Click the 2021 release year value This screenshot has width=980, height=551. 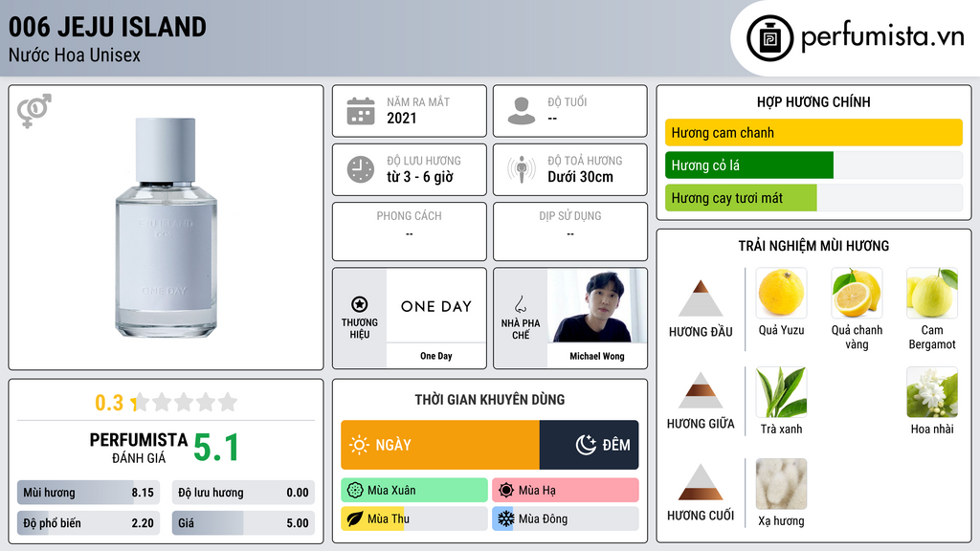pyautogui.click(x=401, y=118)
